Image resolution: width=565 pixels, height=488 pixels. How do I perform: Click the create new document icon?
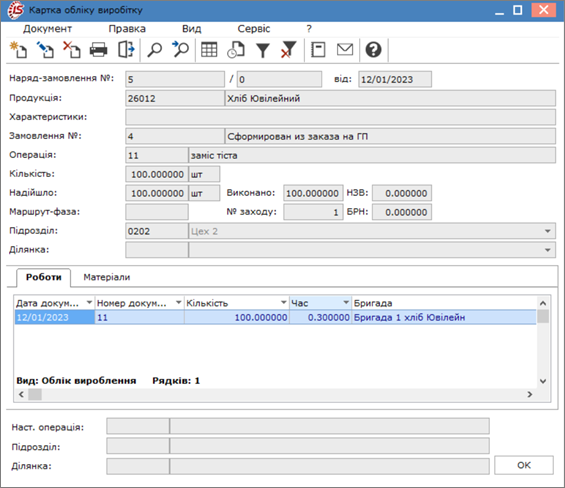18,50
